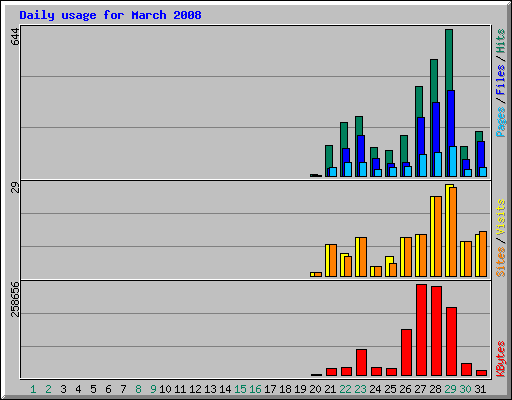Click the orange Sites bar for day 29
Image resolution: width=512 pixels, height=400 pixels.
453,232
